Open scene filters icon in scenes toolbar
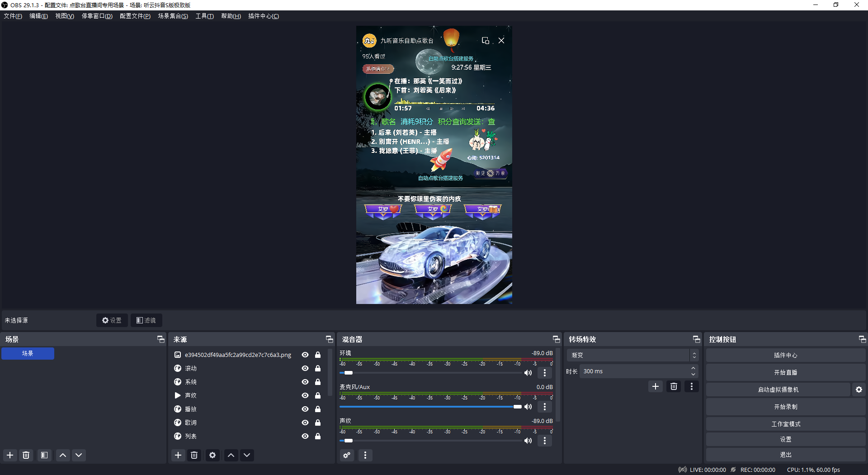Screen dimensions: 868x475 [44, 455]
